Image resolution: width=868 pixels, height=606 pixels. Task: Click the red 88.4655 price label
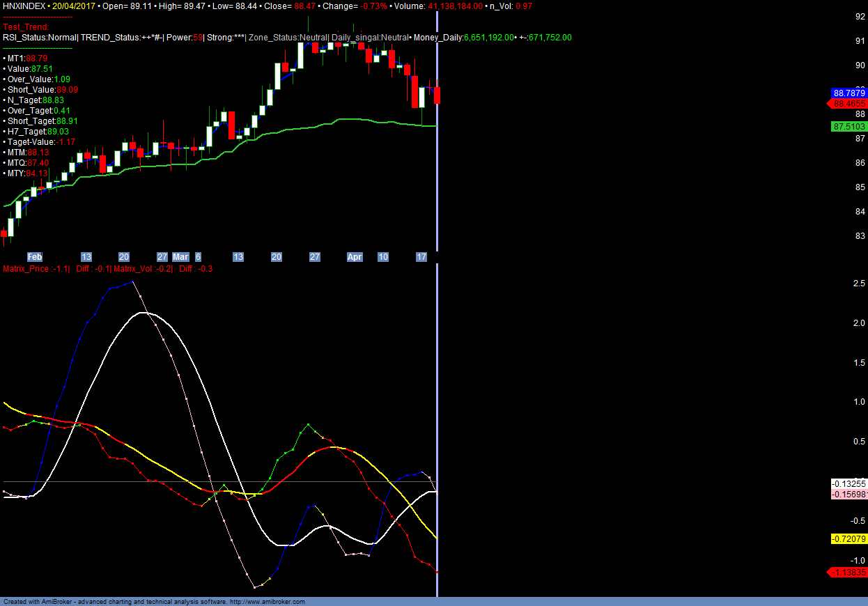tap(849, 104)
